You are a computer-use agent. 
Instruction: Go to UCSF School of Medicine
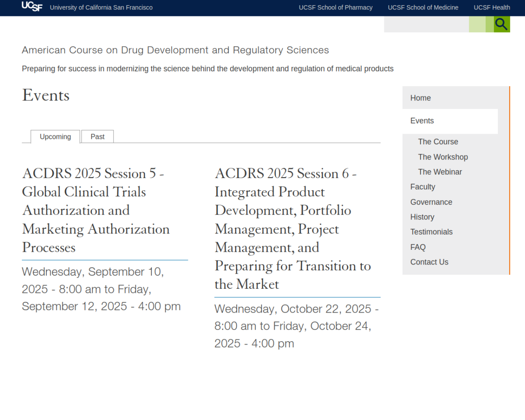(423, 7)
